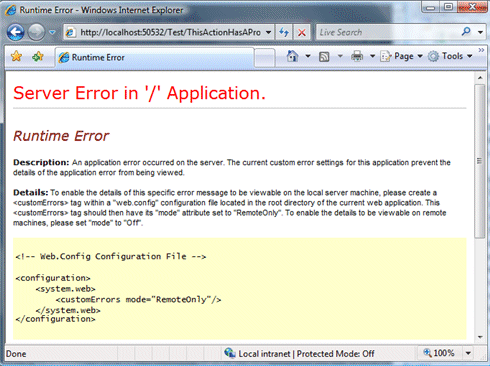Click the Back navigation arrow
The image size is (490, 366).
[15, 32]
